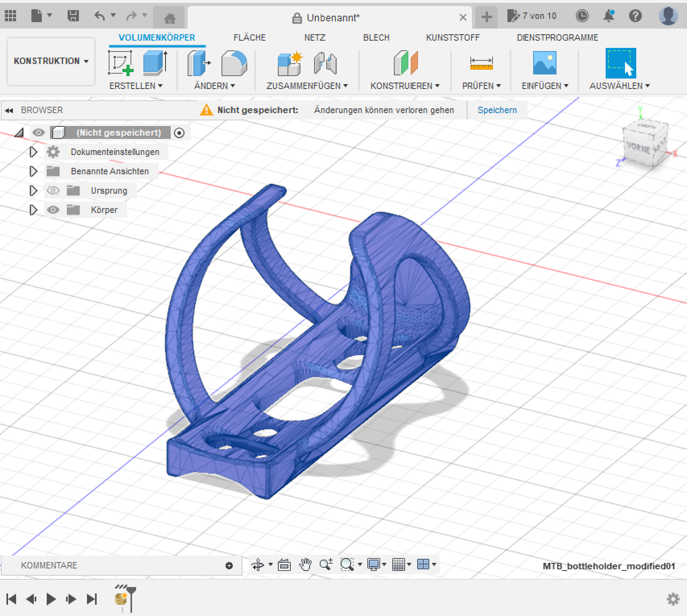Screen dimensions: 687x616
Task: Select the Offset Plane tool
Action: (x=406, y=63)
